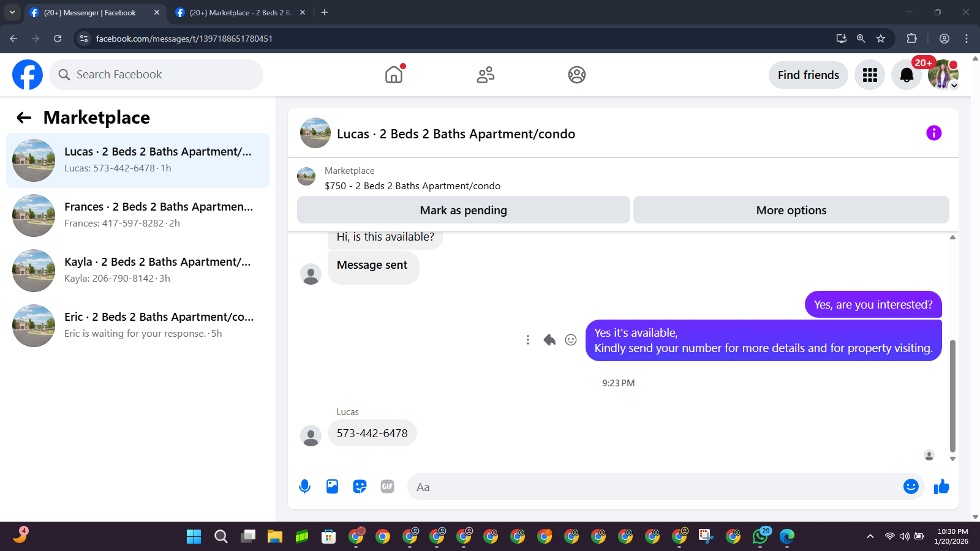View site information in address bar
Viewport: 980px width, 551px height.
click(84, 39)
